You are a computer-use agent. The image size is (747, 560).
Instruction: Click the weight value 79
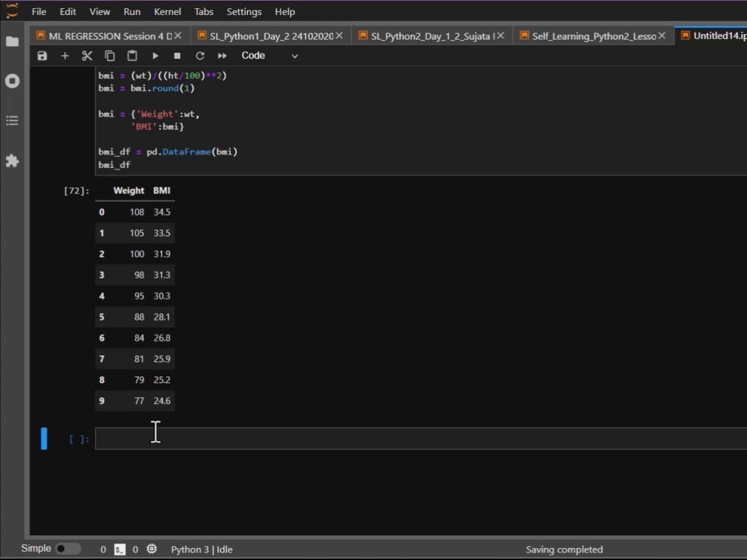tap(139, 379)
